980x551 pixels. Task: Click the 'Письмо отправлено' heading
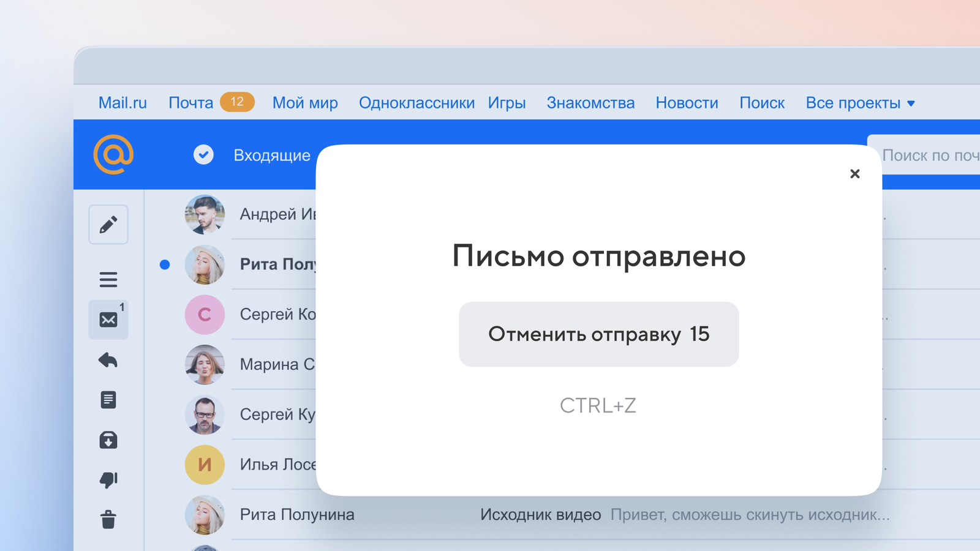[599, 256]
